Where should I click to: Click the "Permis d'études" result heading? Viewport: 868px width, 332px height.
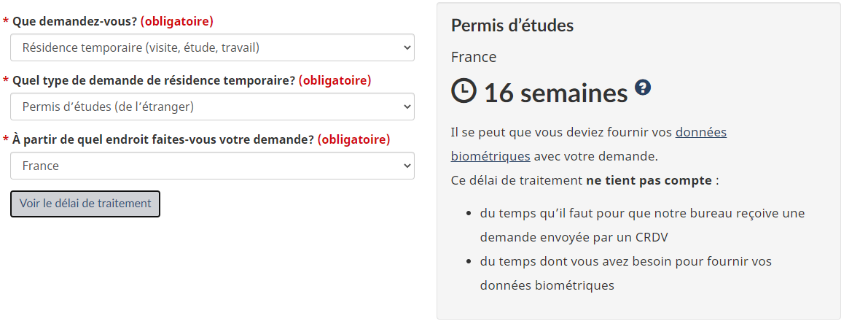512,26
